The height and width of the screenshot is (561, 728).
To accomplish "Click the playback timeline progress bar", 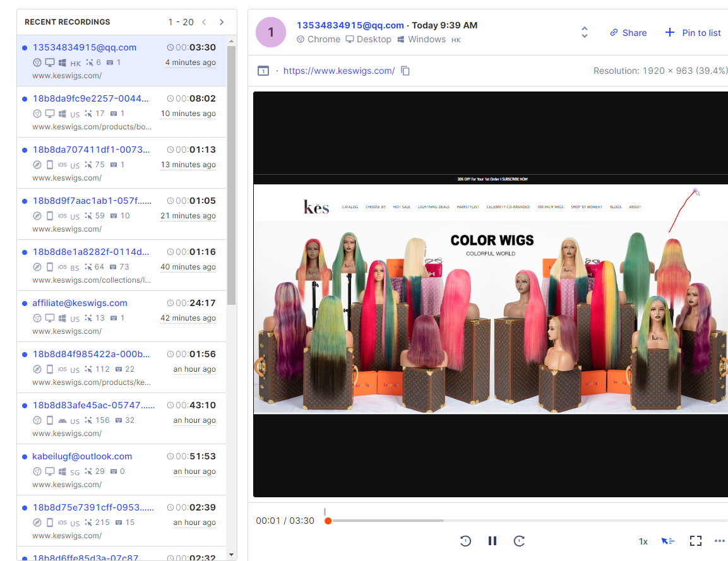I will (527, 521).
